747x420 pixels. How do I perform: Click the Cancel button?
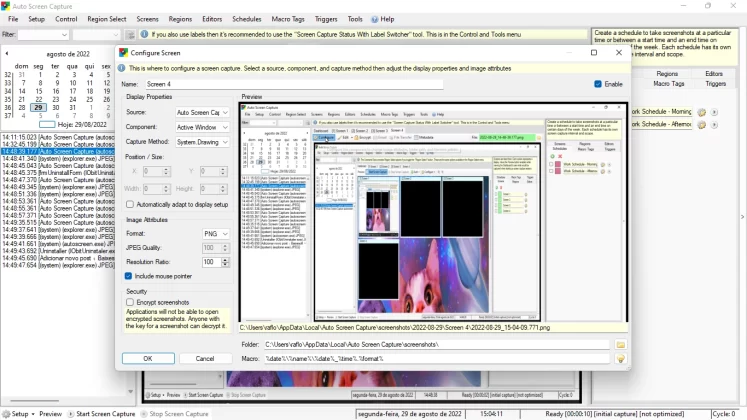(x=205, y=359)
